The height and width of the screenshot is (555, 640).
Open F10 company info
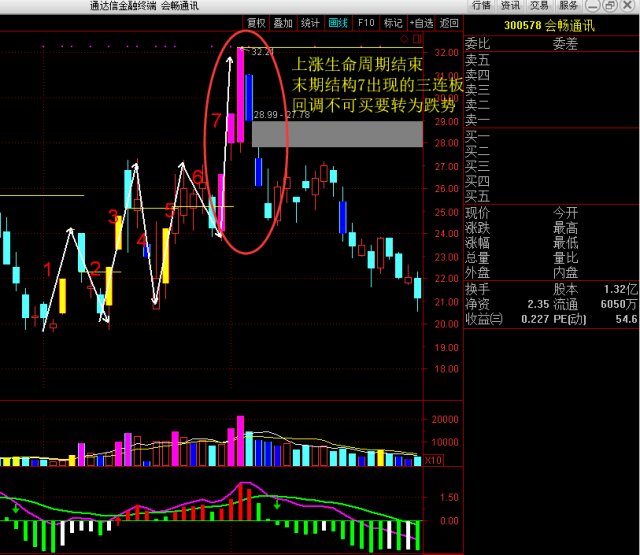point(366,23)
